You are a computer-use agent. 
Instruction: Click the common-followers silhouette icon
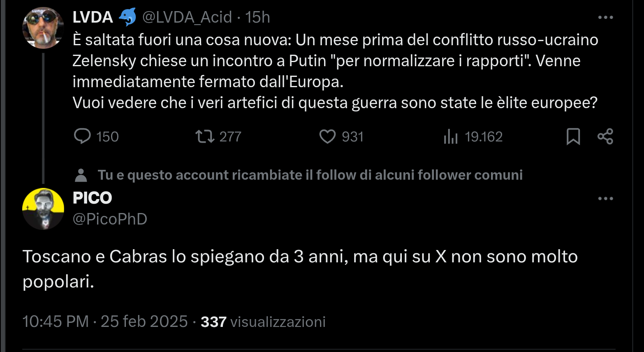(x=81, y=174)
